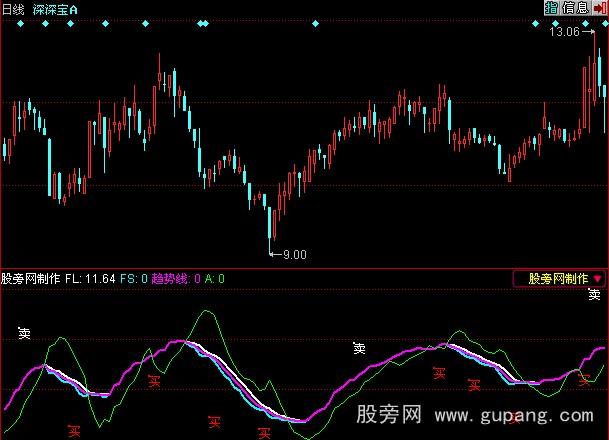Screen dimensions: 609x440
Task: Click the FL: 11.64 value
Action: (90, 278)
